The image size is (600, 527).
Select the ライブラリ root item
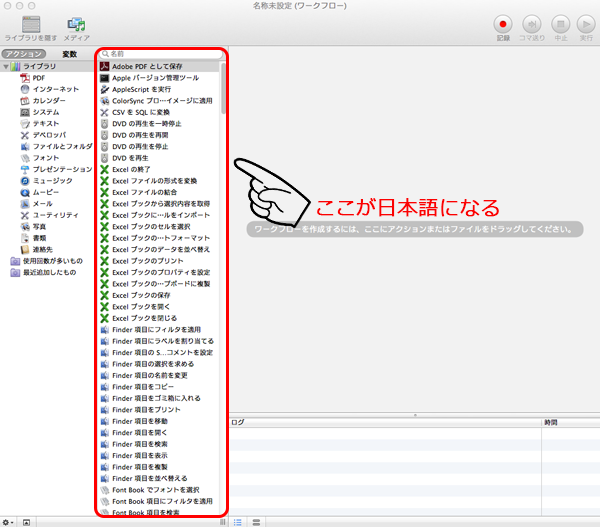39,66
